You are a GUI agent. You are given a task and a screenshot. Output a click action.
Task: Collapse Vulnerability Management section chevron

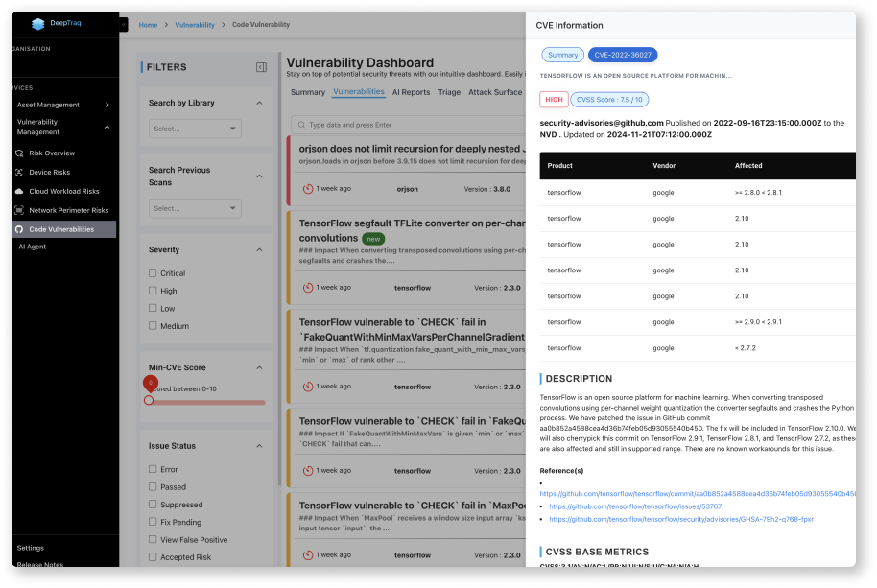click(107, 127)
